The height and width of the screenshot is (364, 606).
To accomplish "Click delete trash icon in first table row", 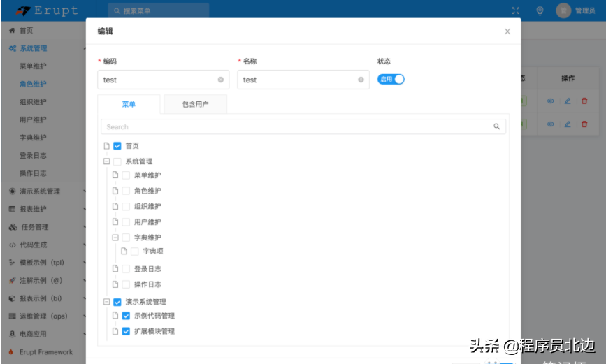I will [x=584, y=101].
